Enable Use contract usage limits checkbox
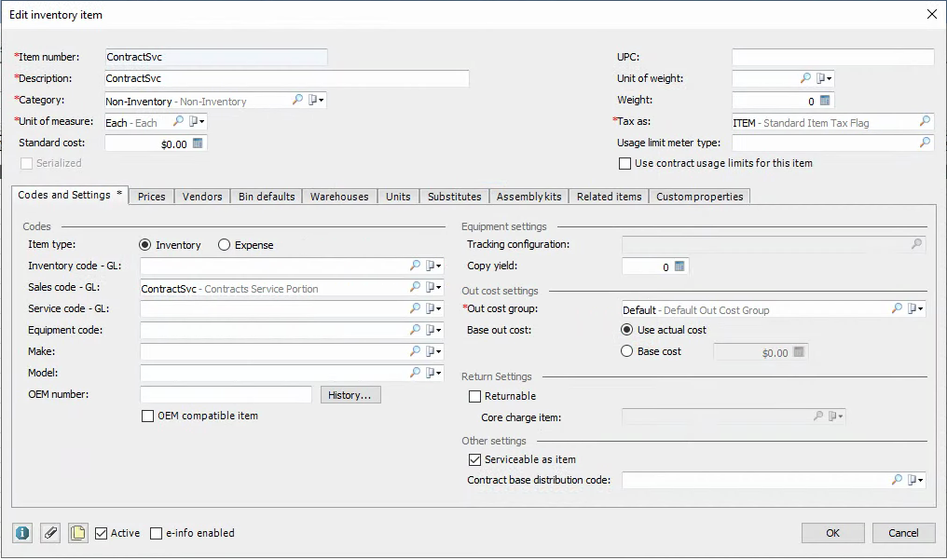The height and width of the screenshot is (560, 947). coord(625,164)
